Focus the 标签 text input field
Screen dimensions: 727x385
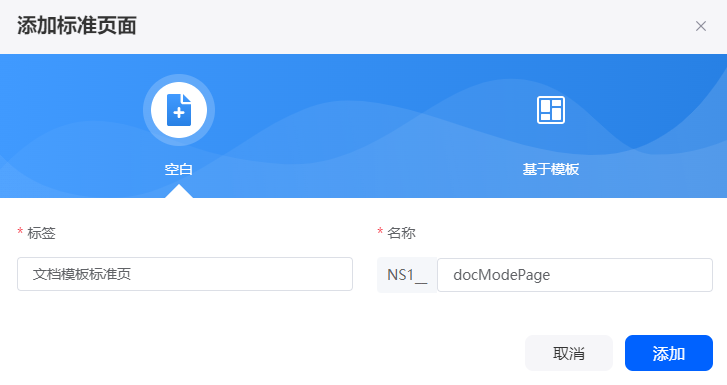(x=185, y=274)
